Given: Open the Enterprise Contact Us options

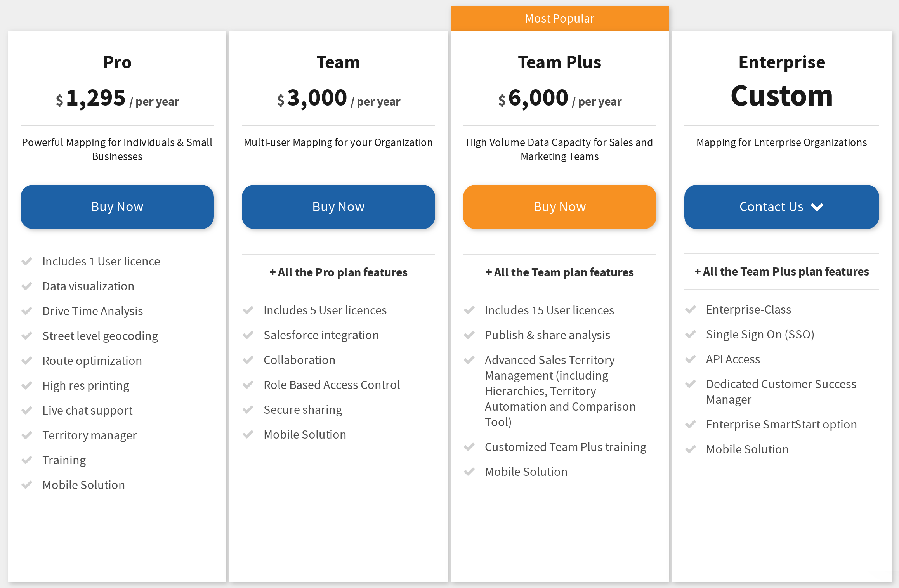Looking at the screenshot, I should point(781,207).
